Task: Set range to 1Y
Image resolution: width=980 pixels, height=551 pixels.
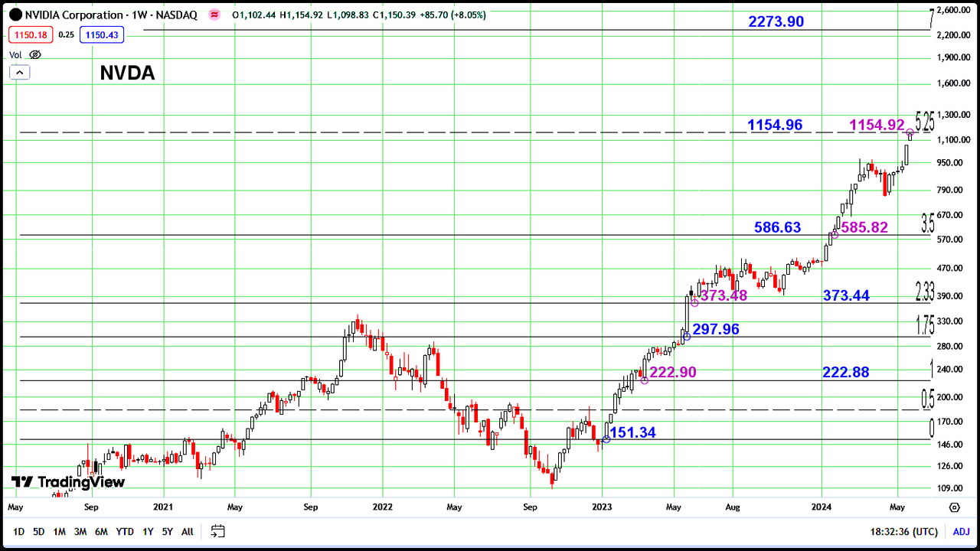Action: coord(148,531)
